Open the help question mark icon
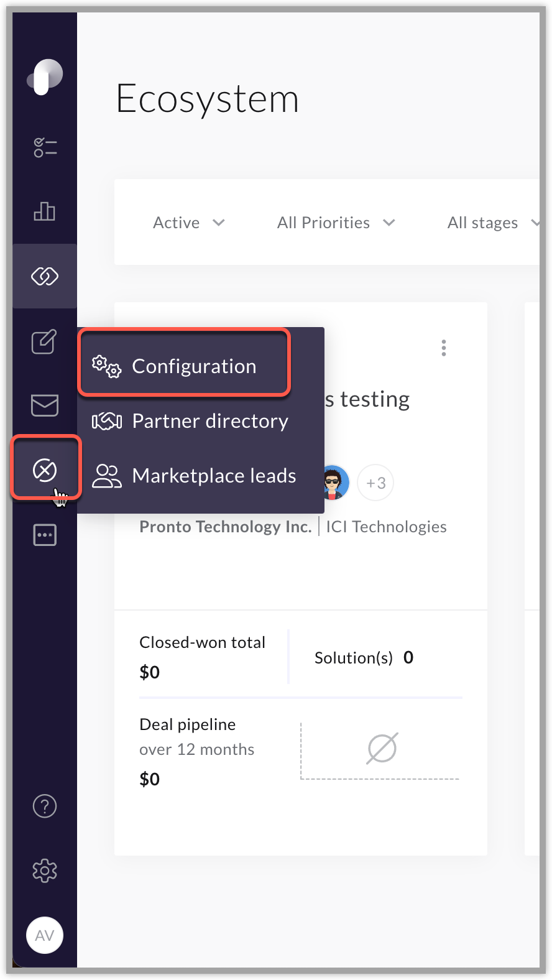The height and width of the screenshot is (980, 552). point(45,807)
